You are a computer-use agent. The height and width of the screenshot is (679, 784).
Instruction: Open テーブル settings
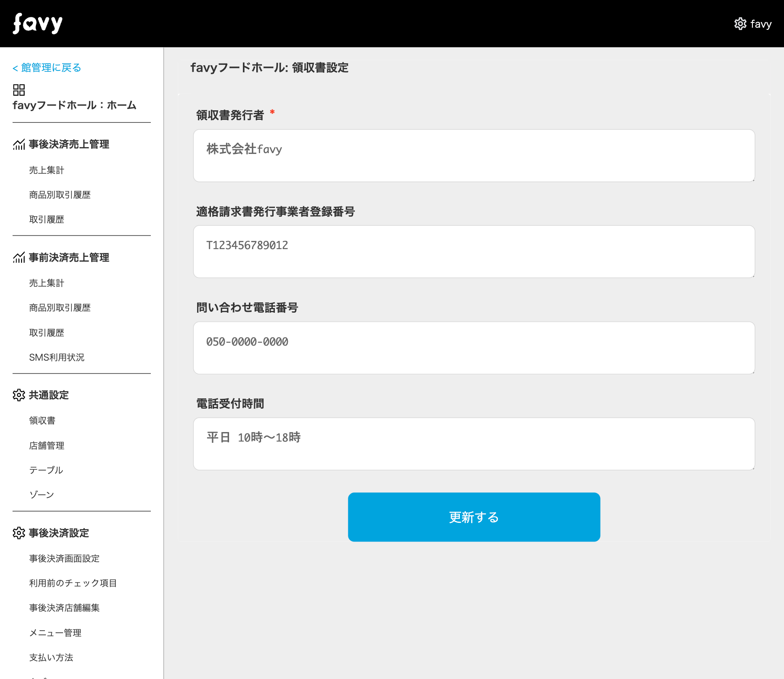coord(46,471)
